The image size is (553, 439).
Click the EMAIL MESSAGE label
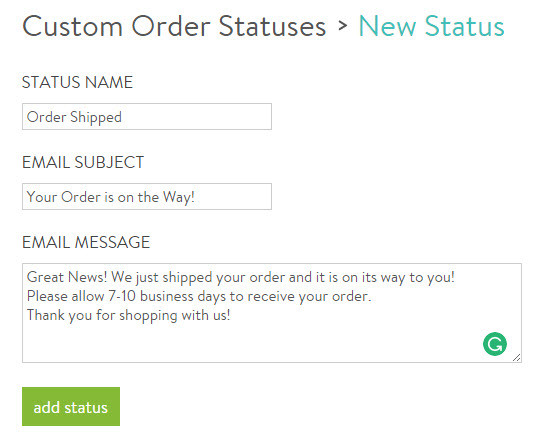click(86, 243)
